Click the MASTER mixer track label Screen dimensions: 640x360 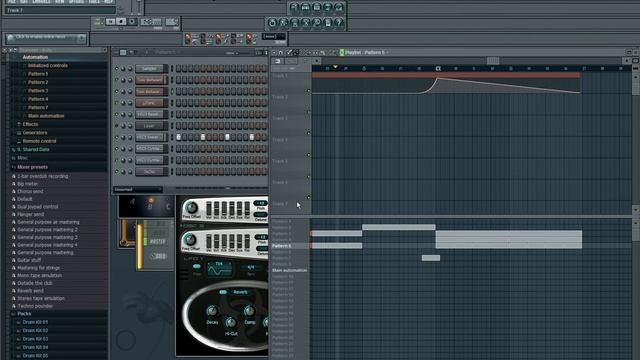[157, 242]
